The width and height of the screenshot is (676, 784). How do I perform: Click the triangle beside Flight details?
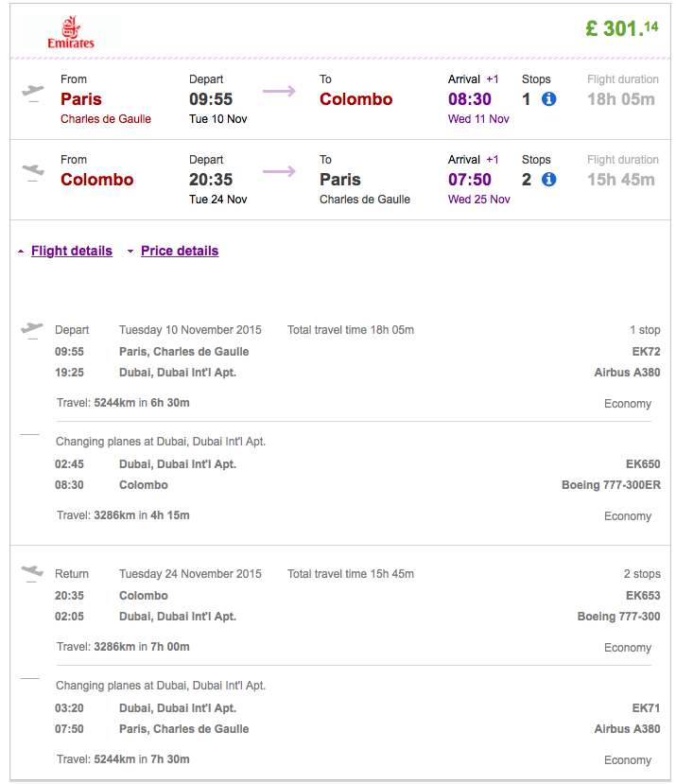click(21, 252)
